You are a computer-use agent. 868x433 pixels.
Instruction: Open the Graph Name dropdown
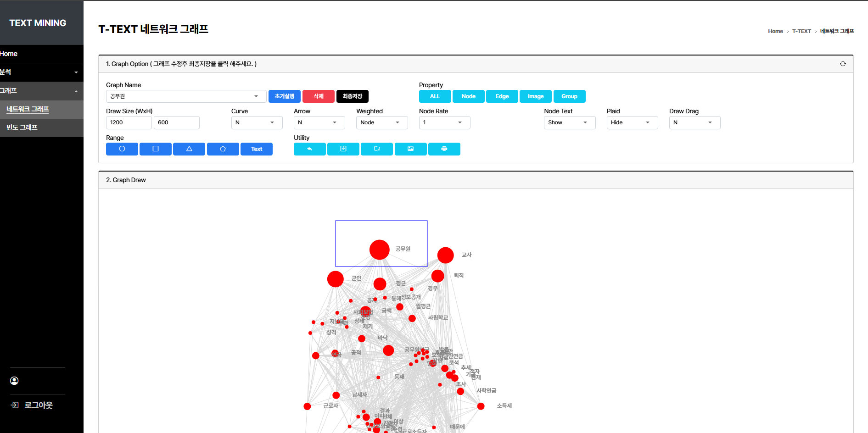186,96
